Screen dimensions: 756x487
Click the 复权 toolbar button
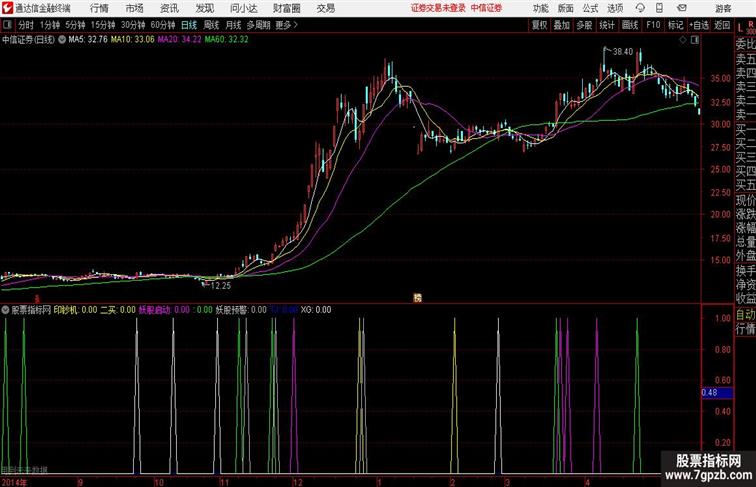click(539, 25)
